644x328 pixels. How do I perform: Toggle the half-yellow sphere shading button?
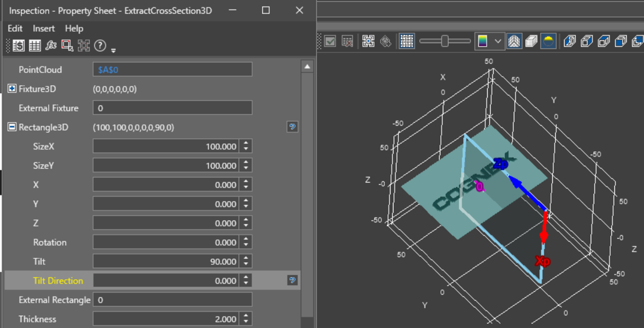(548, 41)
